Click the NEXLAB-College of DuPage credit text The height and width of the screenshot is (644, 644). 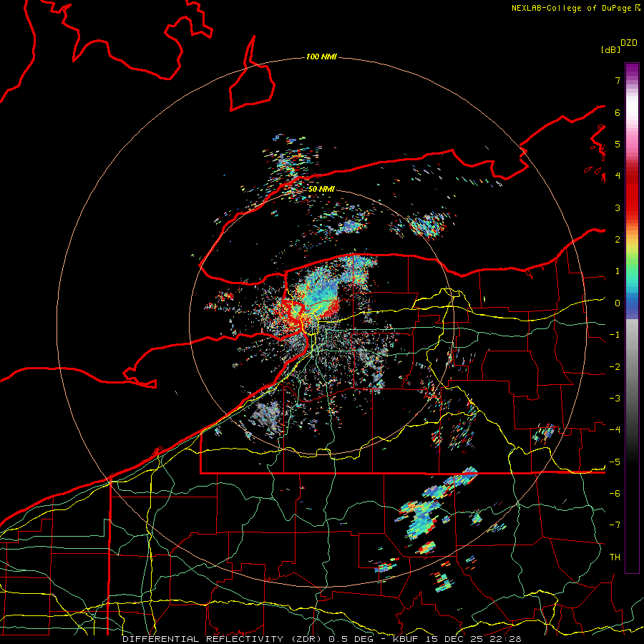tap(571, 8)
